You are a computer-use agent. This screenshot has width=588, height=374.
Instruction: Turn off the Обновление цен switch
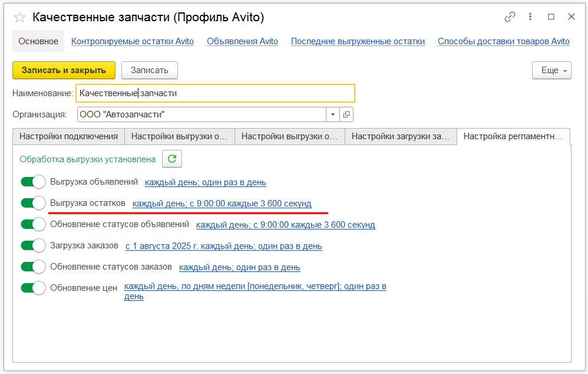[x=33, y=288]
